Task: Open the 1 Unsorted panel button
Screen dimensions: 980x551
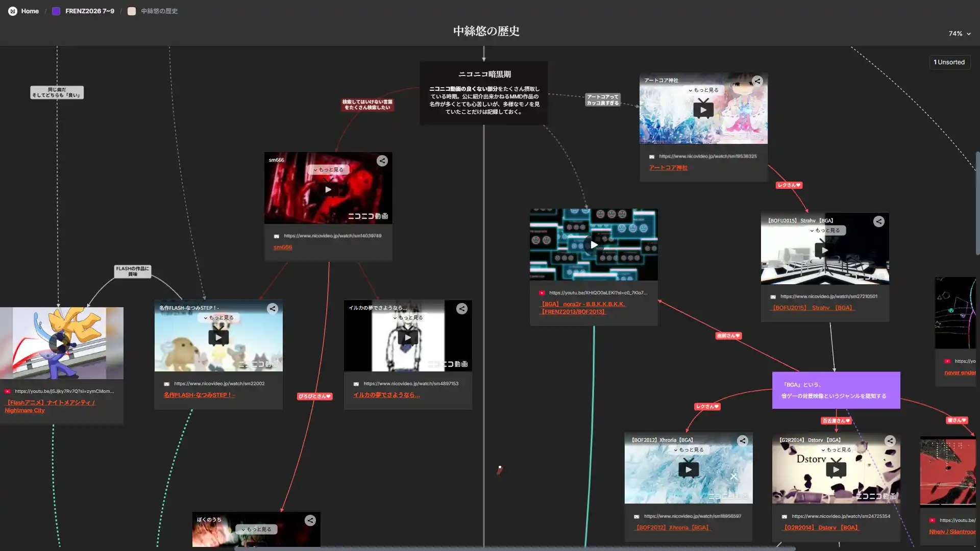Action: click(949, 62)
